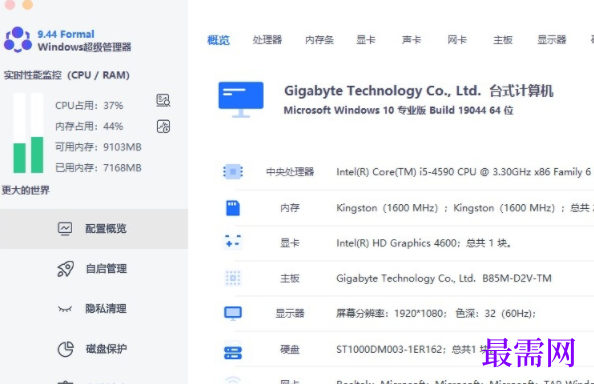Screen dimensions: 594x384
Task: Click the Microsoft Windows 10 专业版 Build text
Action: pos(399,111)
